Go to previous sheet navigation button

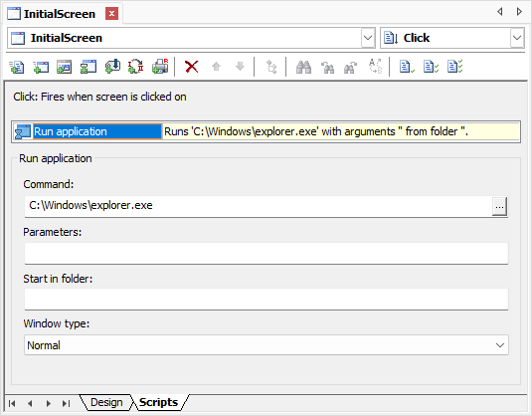point(30,403)
